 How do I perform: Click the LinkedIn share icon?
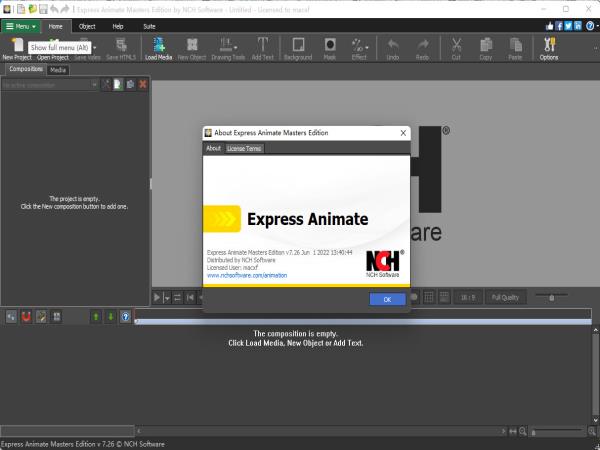(x=577, y=26)
